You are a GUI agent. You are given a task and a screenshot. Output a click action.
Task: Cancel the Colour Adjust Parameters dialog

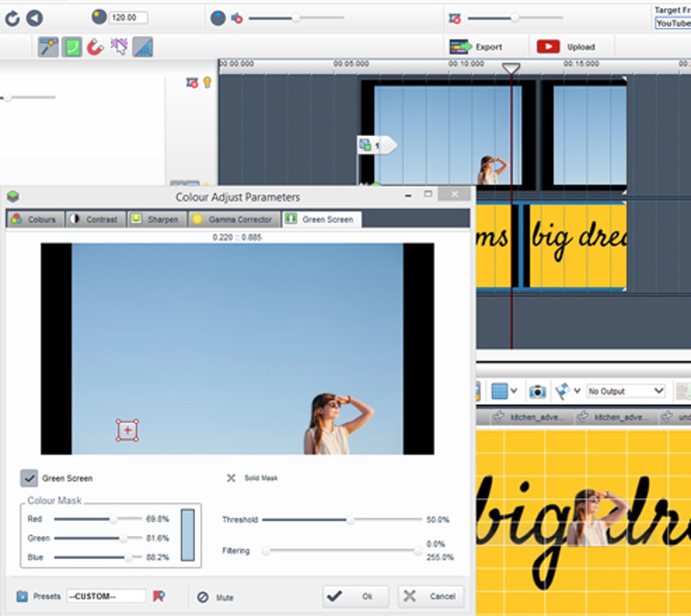(x=432, y=596)
